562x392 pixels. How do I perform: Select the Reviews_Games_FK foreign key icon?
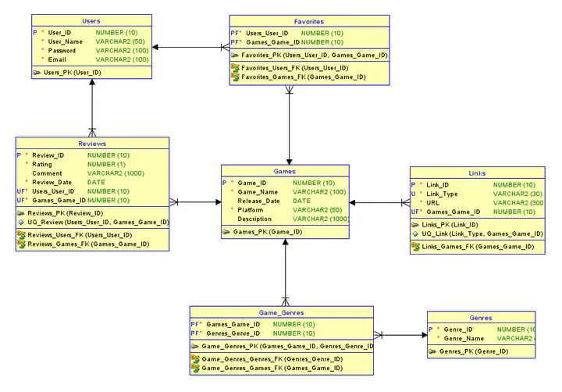point(21,244)
